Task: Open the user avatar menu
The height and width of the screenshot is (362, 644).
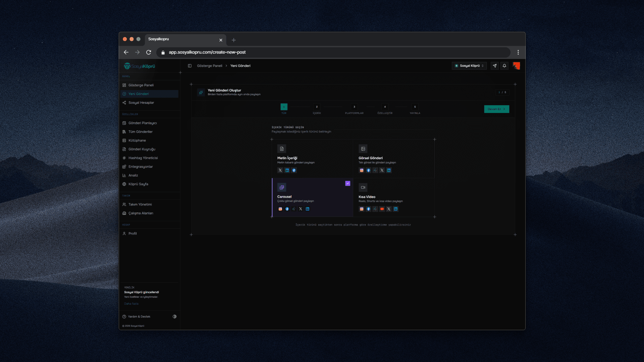Action: pos(516,66)
